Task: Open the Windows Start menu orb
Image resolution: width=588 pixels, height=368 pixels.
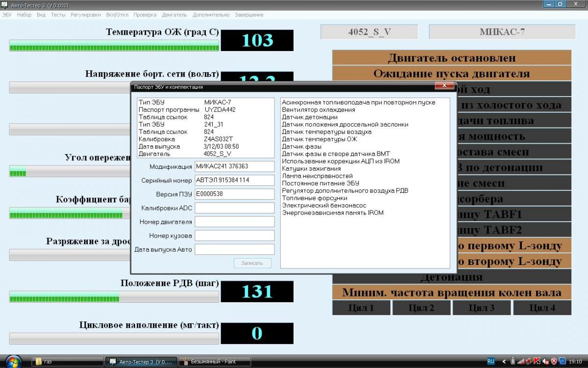Action: [x=13, y=362]
